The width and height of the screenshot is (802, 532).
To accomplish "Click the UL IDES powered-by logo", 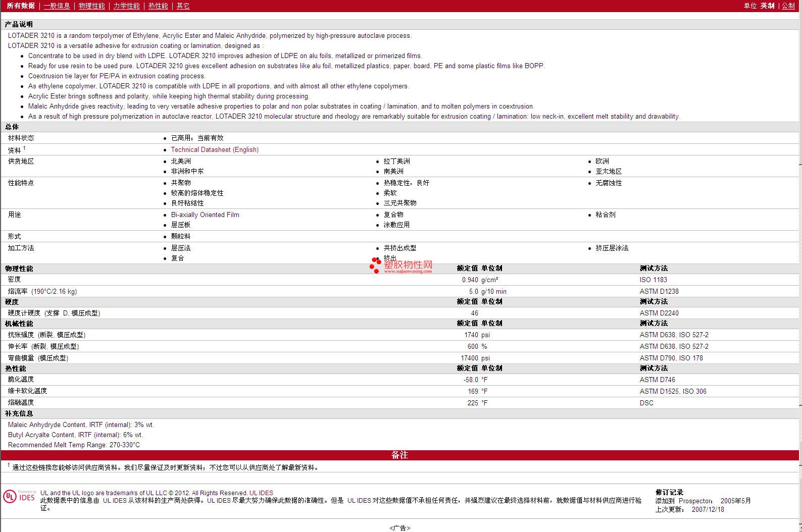I will pos(20,496).
